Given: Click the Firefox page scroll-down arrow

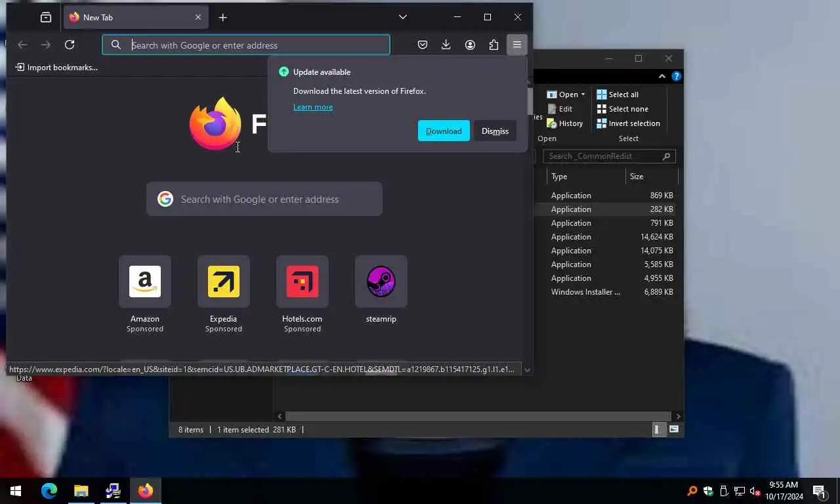Looking at the screenshot, I should tap(527, 369).
